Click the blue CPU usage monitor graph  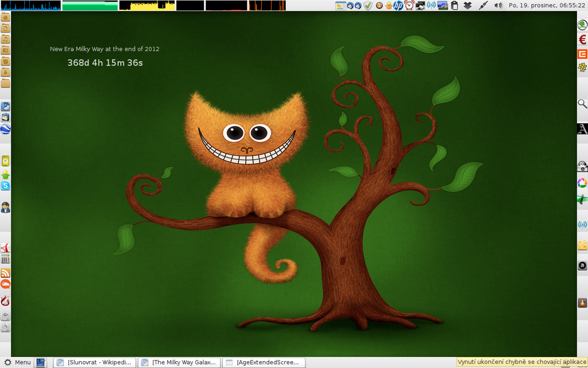tap(31, 5)
